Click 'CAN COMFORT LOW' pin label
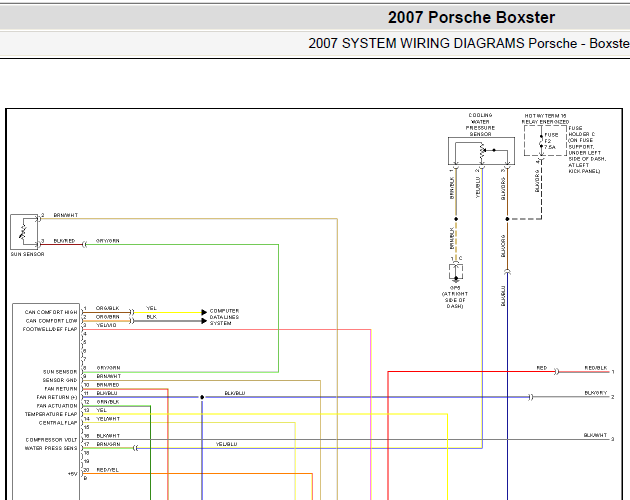Image resolution: width=630 pixels, height=500 pixels. [51, 321]
